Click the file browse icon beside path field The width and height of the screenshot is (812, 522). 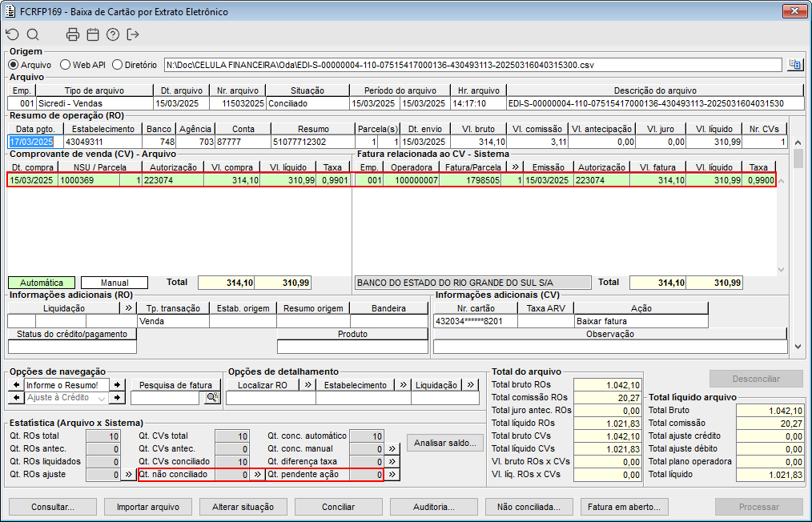(794, 65)
